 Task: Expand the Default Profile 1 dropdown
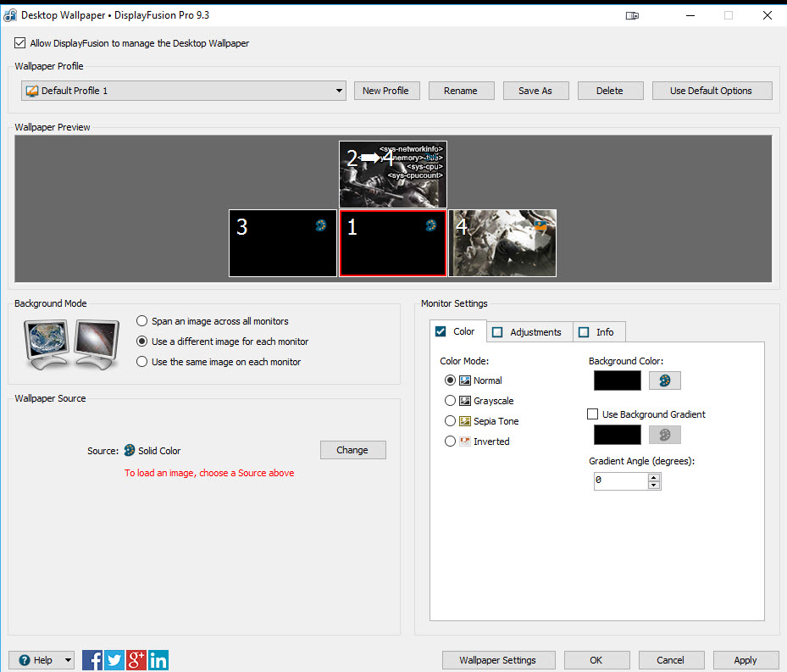click(339, 91)
